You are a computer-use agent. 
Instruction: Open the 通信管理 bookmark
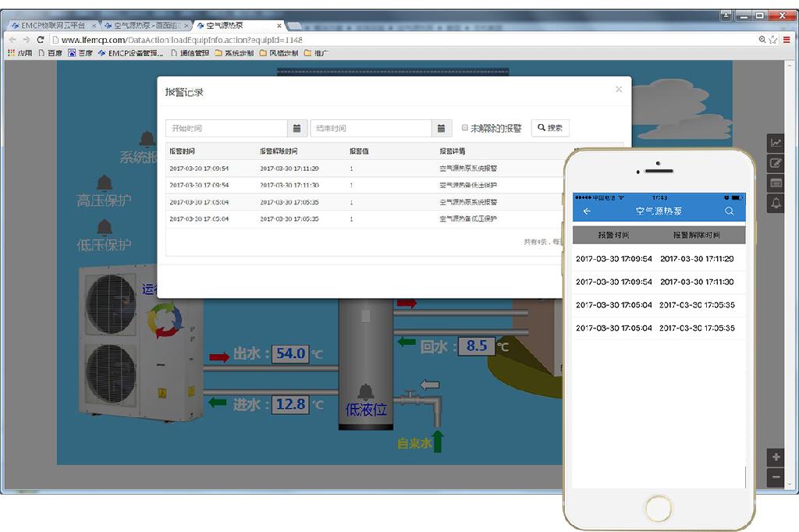(194, 53)
